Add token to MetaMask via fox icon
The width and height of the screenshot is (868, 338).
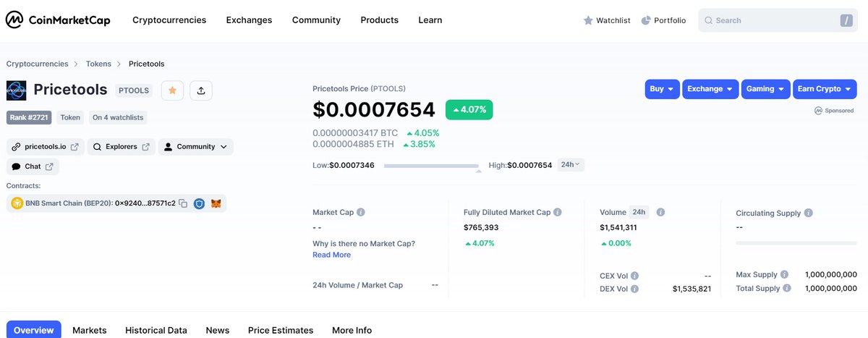[x=216, y=204]
